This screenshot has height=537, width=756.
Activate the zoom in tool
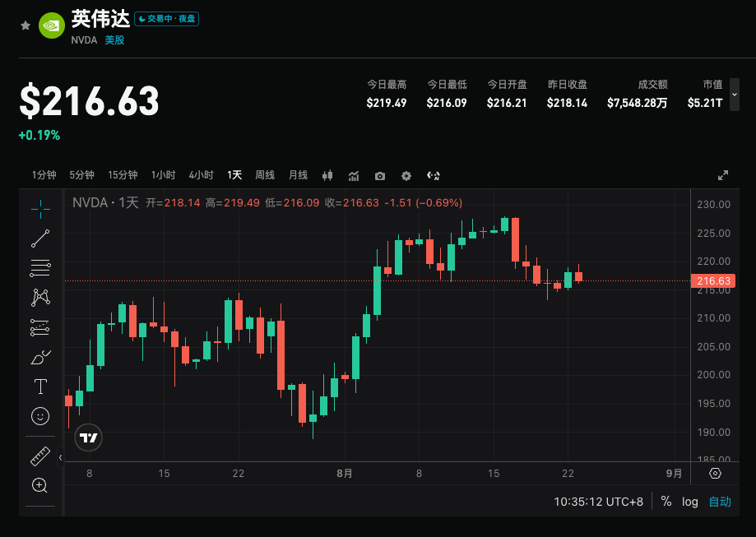tap(39, 485)
